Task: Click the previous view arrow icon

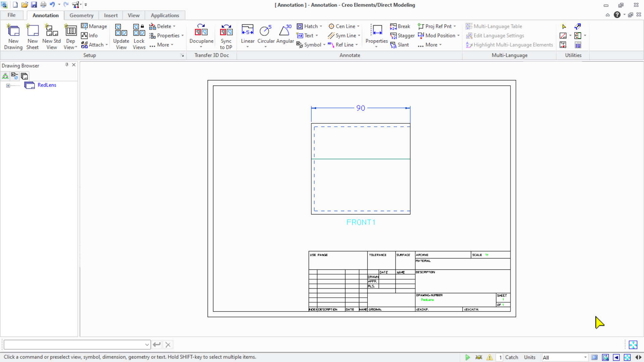Action: pos(616,357)
